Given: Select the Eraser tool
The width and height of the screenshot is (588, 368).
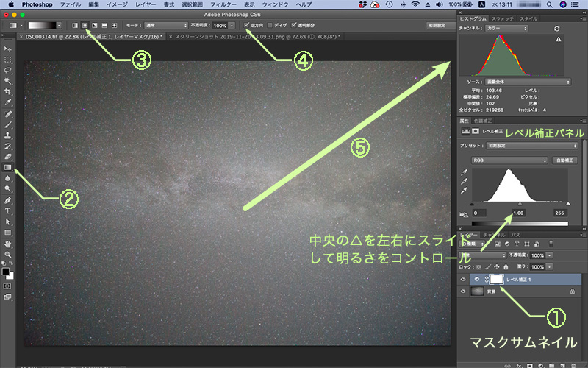Looking at the screenshot, I should [7, 157].
